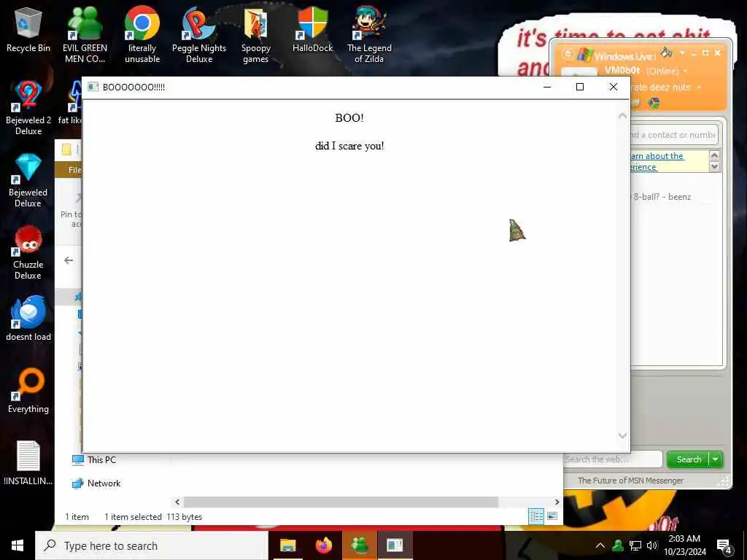Click the 'BOO!' heading text
The height and width of the screenshot is (560, 747).
[x=349, y=117]
